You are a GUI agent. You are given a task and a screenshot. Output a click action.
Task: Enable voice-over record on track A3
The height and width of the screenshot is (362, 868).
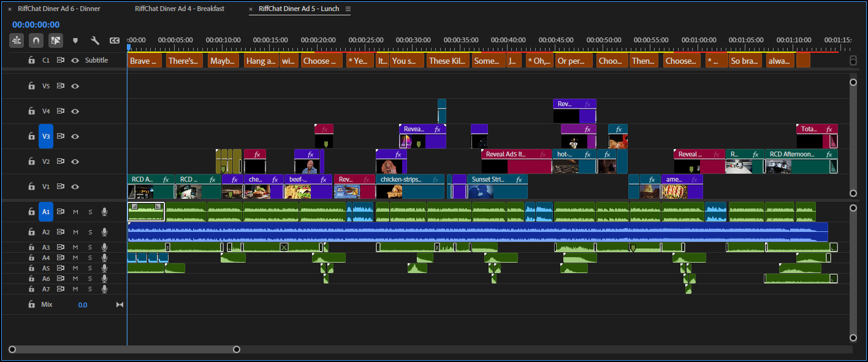pyautogui.click(x=105, y=247)
